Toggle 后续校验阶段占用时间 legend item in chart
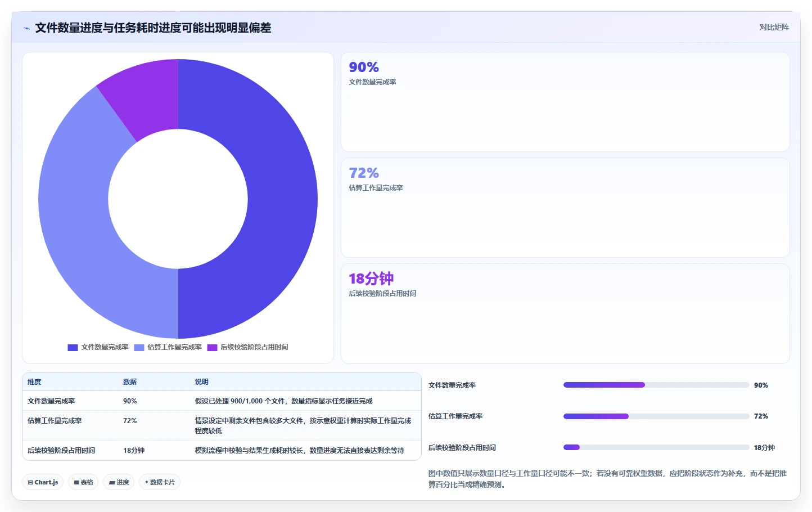Image resolution: width=812 pixels, height=512 pixels. pos(247,347)
